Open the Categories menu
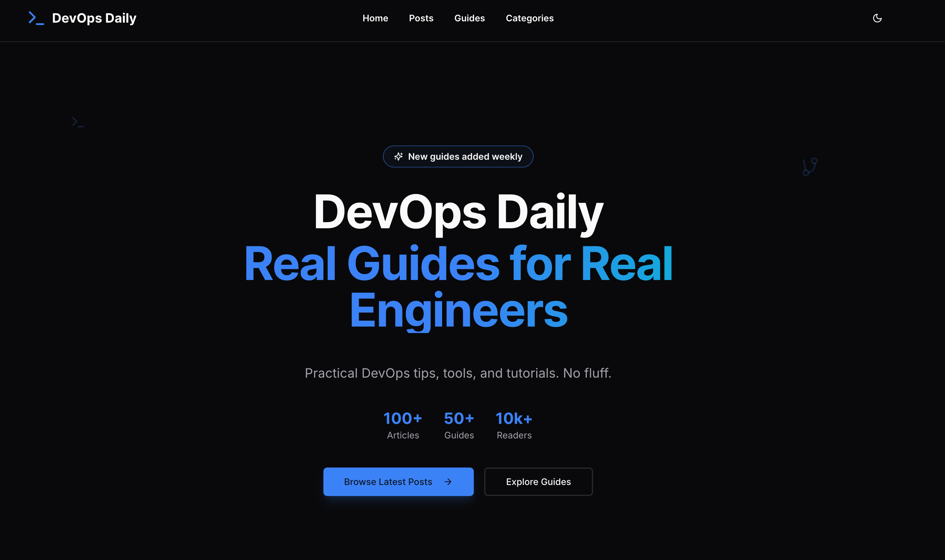945x560 pixels. pos(529,18)
